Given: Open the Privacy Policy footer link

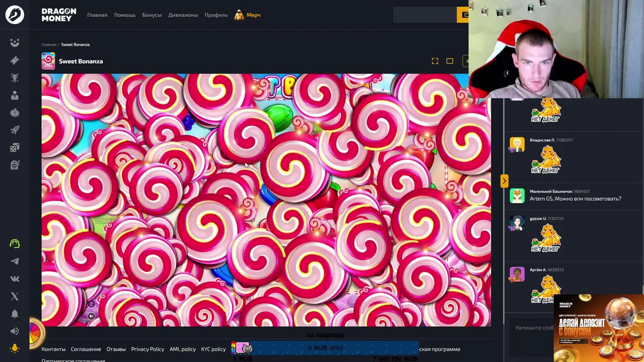Looking at the screenshot, I should tap(147, 349).
